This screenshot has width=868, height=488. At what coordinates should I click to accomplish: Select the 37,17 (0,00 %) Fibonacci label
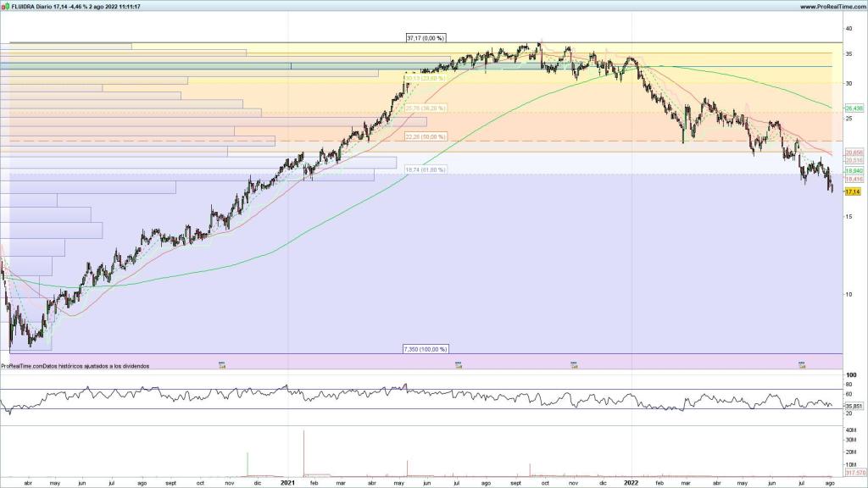[x=426, y=38]
